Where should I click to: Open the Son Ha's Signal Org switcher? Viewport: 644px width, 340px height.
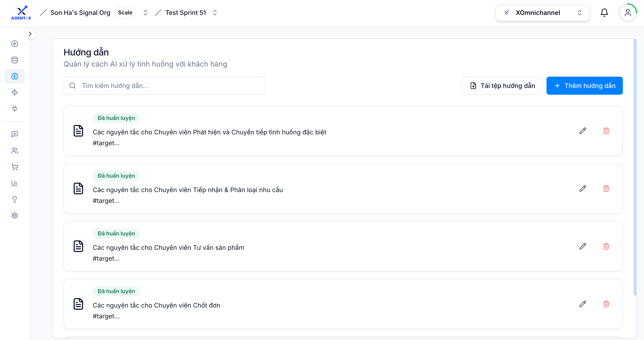coord(145,13)
